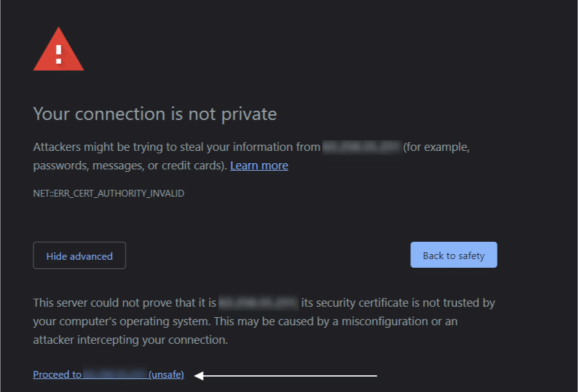578x392 pixels.
Task: Click the blurred address inside the proceed link
Action: coord(115,373)
